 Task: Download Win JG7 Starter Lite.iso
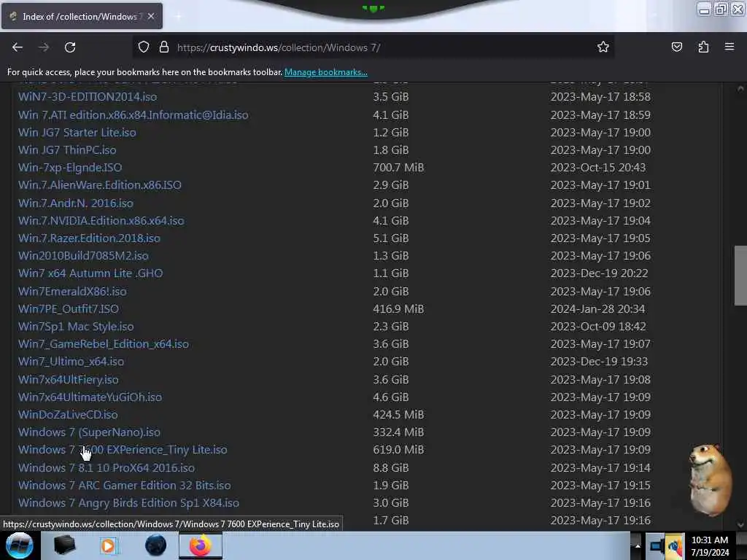coord(77,133)
